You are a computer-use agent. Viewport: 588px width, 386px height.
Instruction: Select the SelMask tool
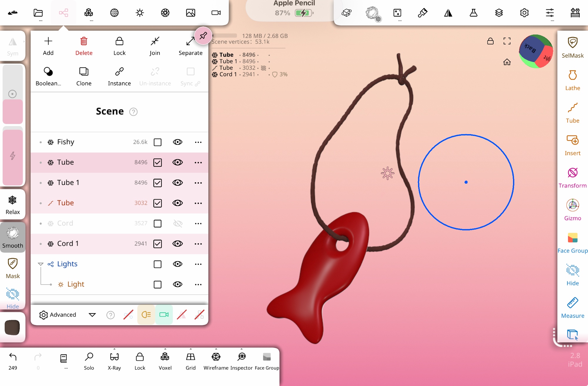(x=572, y=47)
